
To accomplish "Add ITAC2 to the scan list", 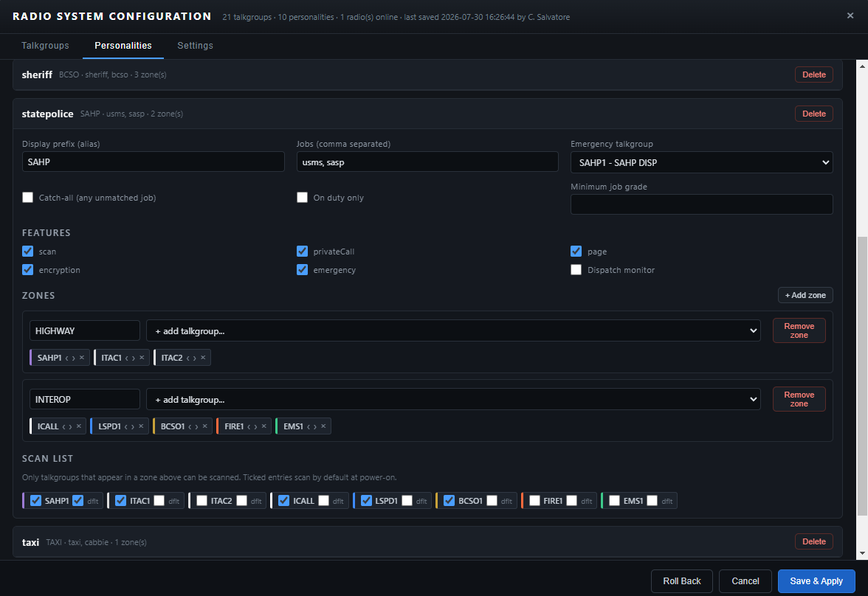I will (202, 500).
